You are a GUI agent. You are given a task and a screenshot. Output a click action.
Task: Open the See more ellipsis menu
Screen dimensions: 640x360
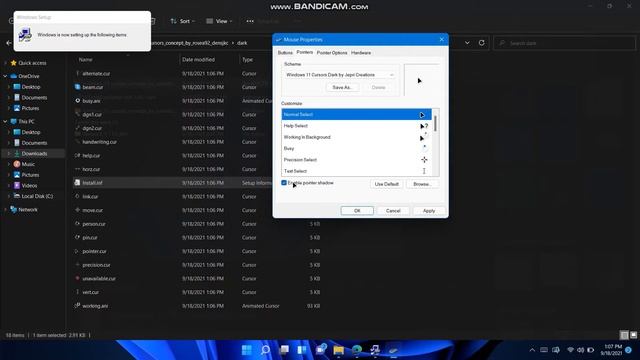(250, 21)
